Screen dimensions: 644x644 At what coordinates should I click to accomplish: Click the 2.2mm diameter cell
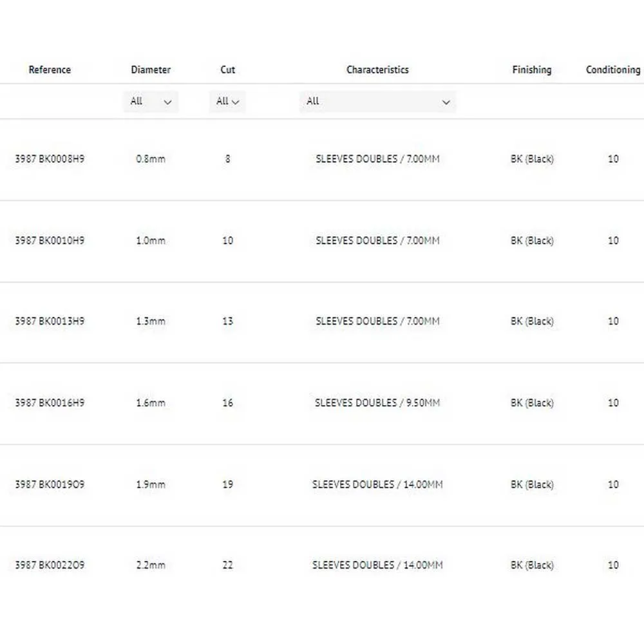coord(151,565)
